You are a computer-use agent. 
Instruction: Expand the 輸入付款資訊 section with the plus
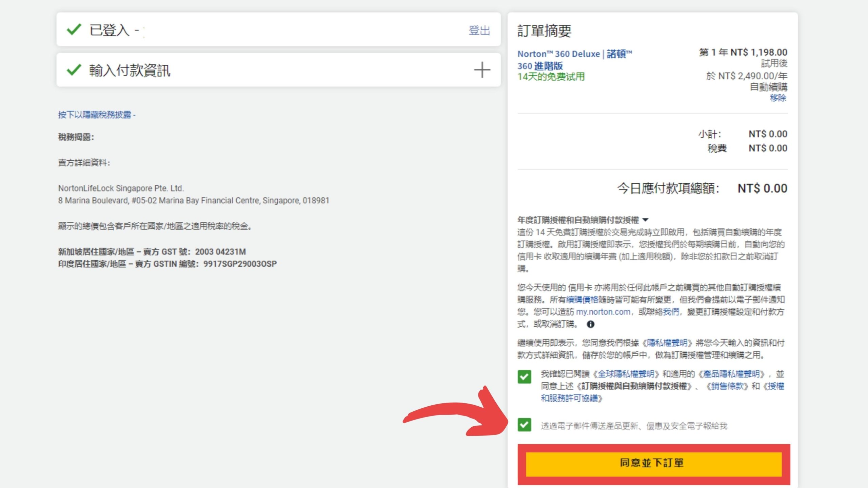(482, 70)
